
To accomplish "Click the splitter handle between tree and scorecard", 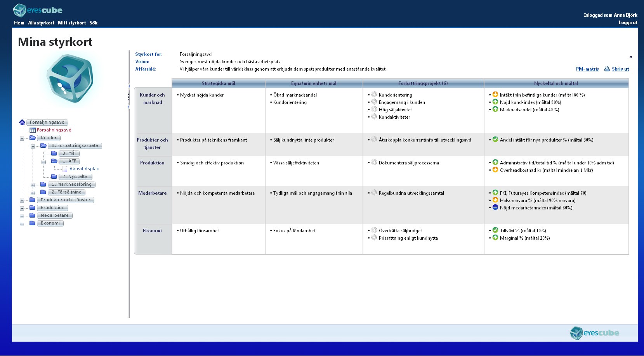I will point(128,96).
